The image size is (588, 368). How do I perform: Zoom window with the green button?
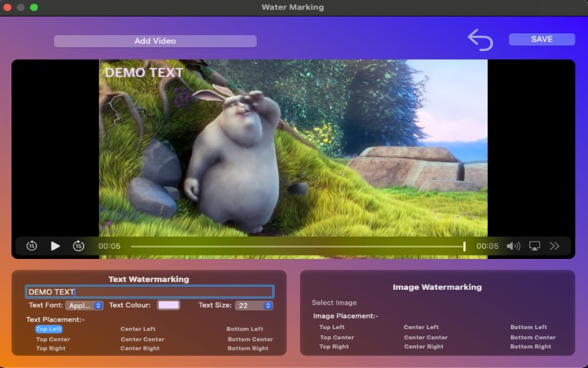pyautogui.click(x=34, y=7)
